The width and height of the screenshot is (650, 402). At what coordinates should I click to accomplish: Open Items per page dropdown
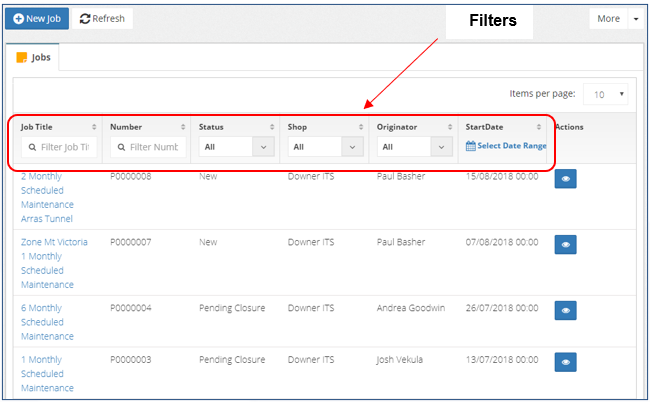605,94
